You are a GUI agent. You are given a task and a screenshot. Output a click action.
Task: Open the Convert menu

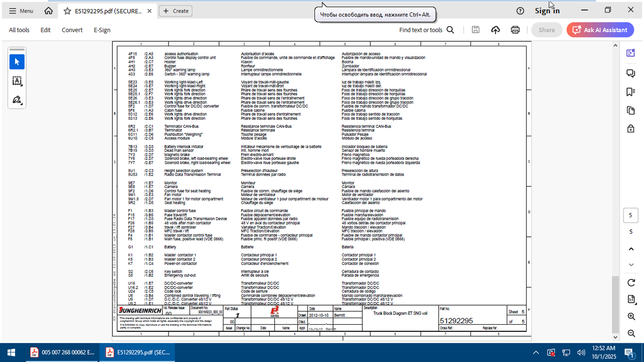click(x=72, y=30)
